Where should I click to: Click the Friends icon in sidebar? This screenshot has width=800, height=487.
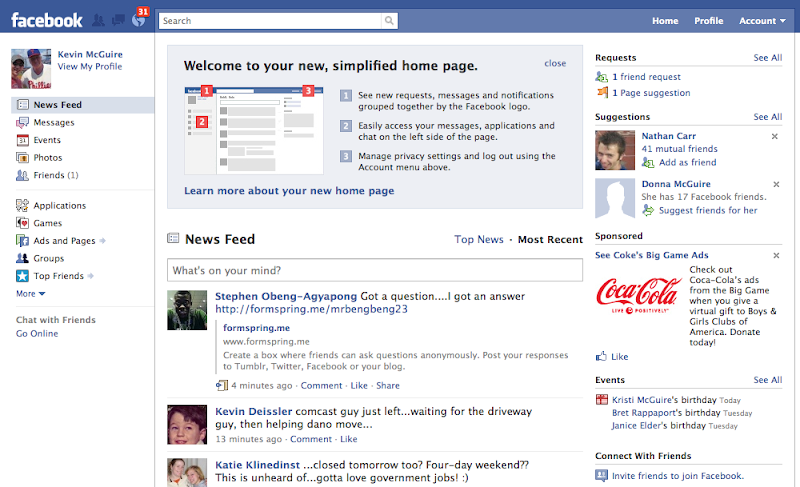pyautogui.click(x=22, y=175)
